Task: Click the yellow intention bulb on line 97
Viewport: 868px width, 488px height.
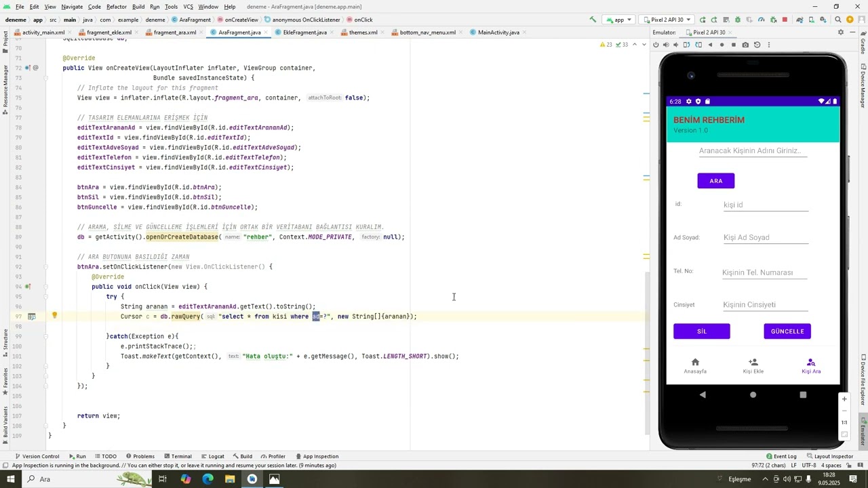Action: pyautogui.click(x=55, y=316)
